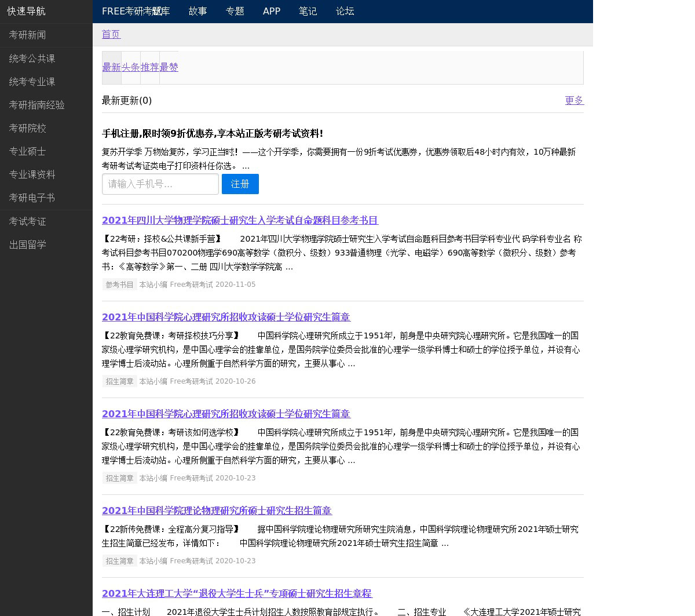The width and height of the screenshot is (695, 616).
Task: Switch to the 推荐 tab
Action: pos(150,67)
